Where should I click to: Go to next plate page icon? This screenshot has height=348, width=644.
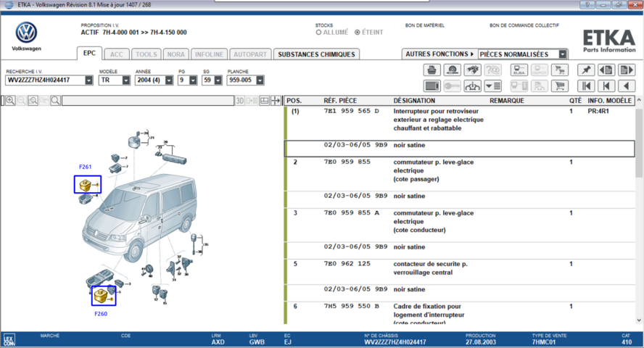pos(627,70)
